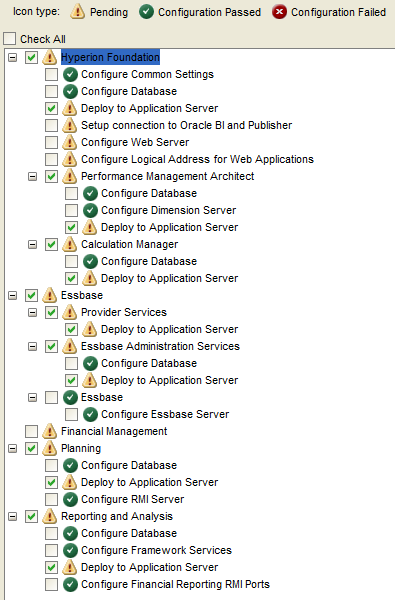Select the Hyperion Foundation label
This screenshot has width=395, height=600.
(110, 57)
